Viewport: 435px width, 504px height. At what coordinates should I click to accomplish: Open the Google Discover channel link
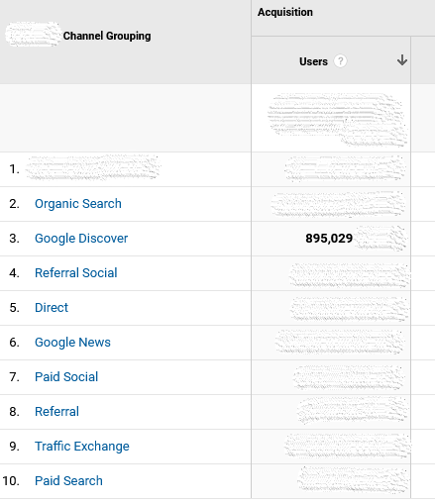click(81, 239)
